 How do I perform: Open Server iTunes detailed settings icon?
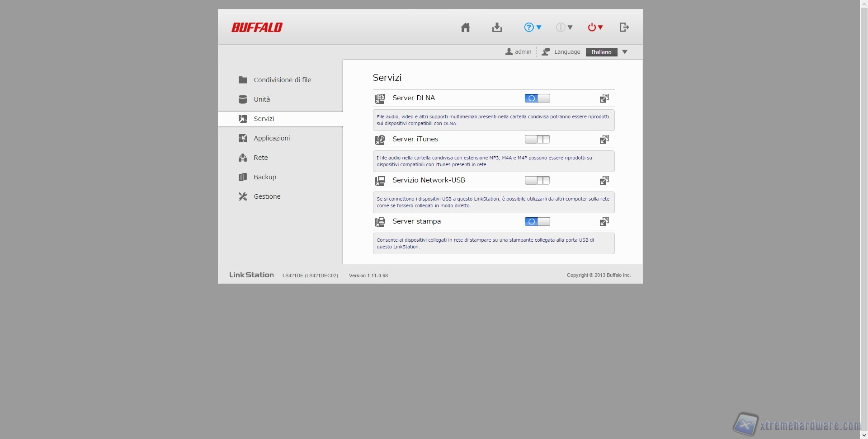[604, 140]
